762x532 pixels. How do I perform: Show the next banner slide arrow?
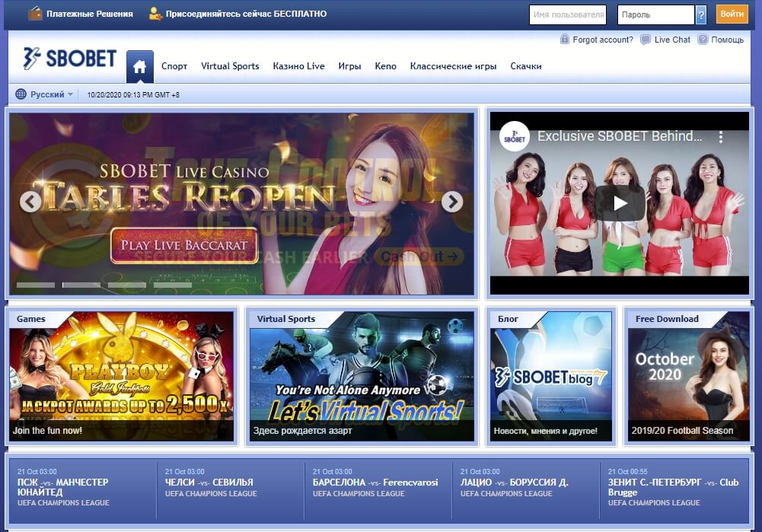click(x=452, y=202)
